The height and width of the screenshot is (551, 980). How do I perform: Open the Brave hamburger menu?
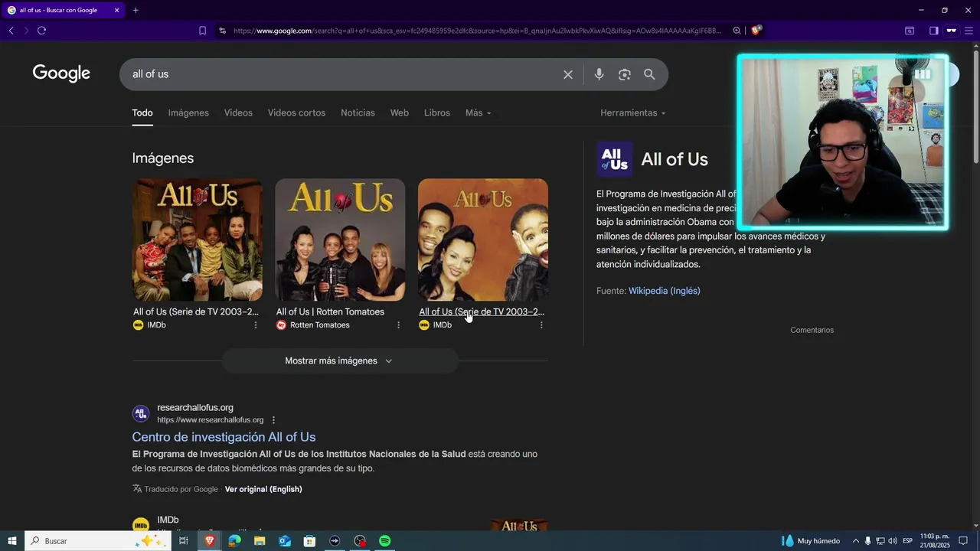pos(969,31)
